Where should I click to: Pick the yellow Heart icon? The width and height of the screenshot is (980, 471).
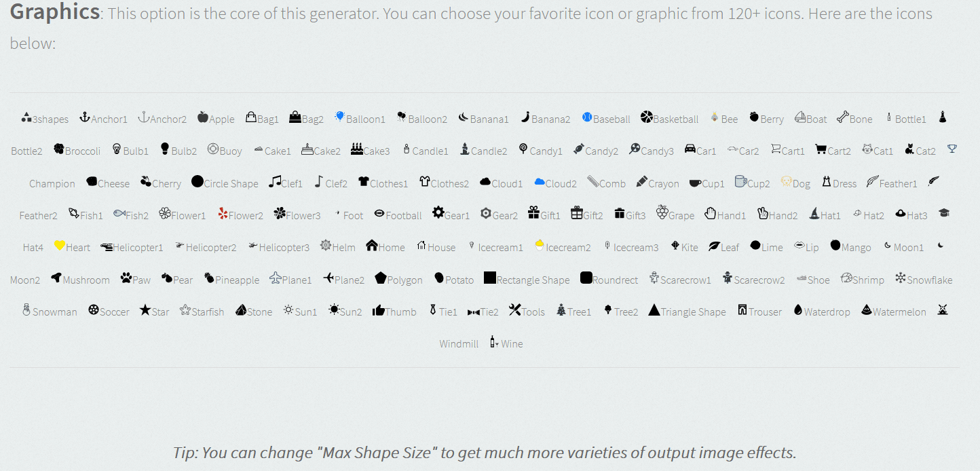coord(59,246)
